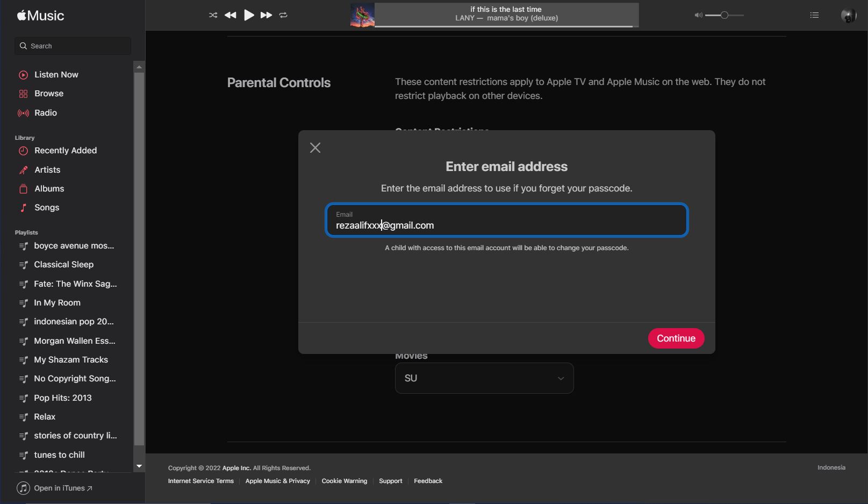Open Radio section
This screenshot has width=868, height=504.
45,113
